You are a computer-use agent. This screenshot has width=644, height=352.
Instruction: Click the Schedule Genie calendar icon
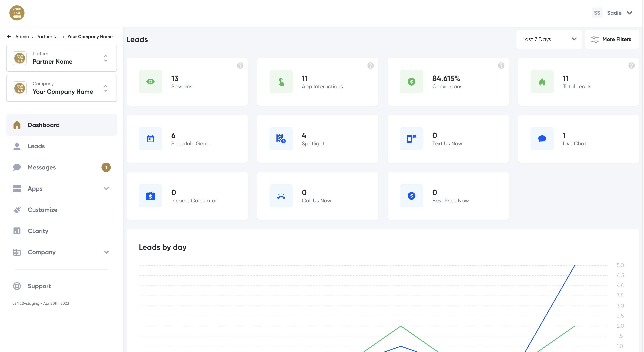150,139
